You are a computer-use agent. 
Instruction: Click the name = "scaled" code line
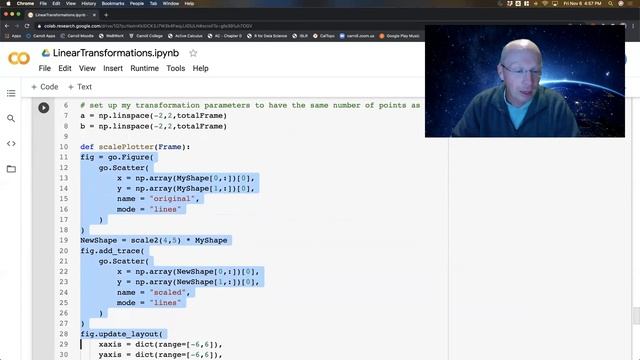153,292
